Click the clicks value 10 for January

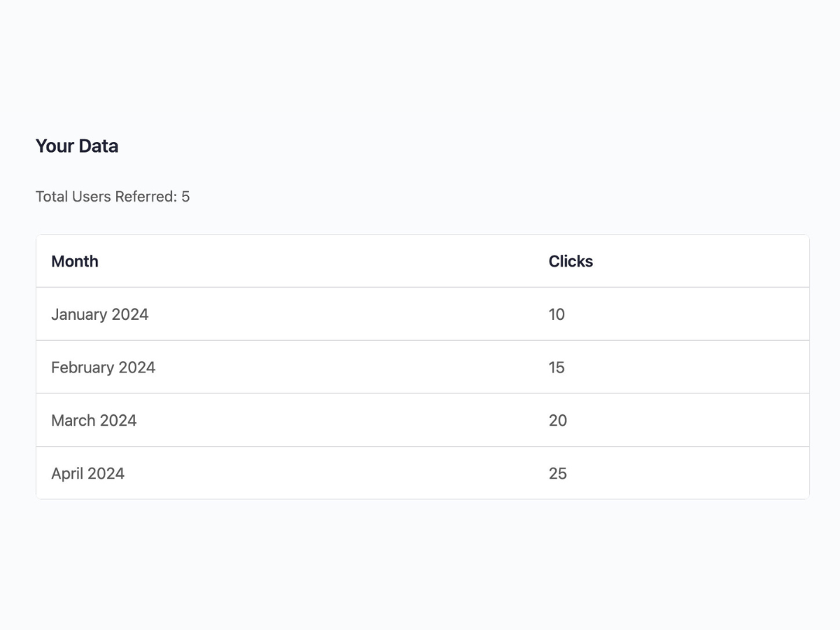tap(556, 314)
